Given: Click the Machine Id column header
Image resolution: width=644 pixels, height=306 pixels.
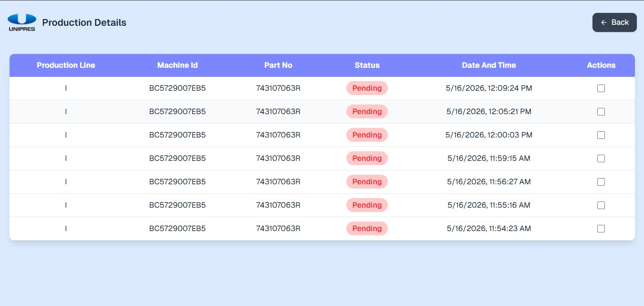Looking at the screenshot, I should pos(177,65).
